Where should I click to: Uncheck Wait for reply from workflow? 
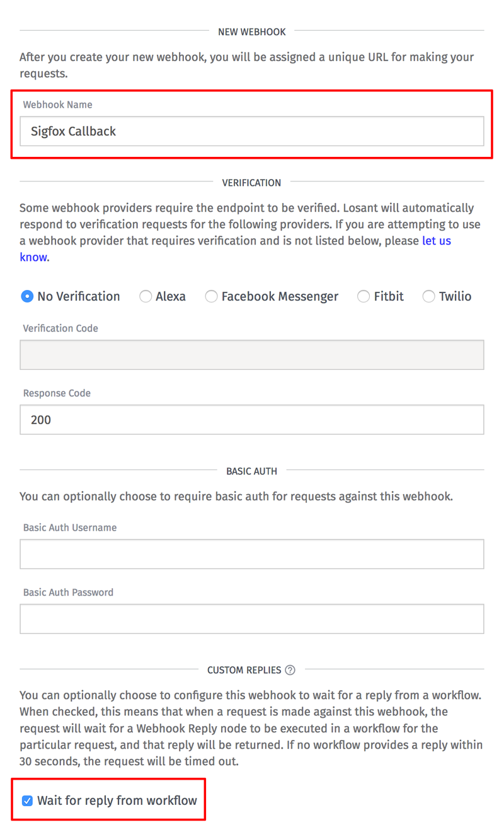tap(27, 801)
